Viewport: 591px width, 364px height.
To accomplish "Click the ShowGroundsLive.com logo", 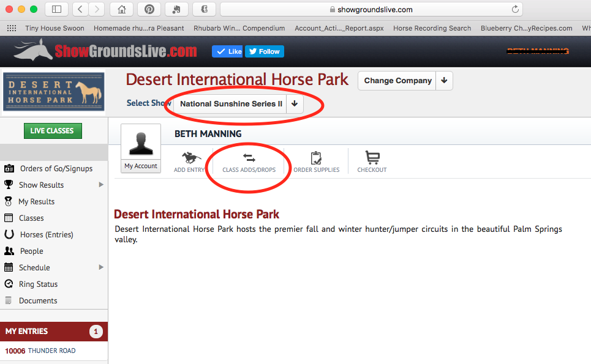I will (x=105, y=51).
